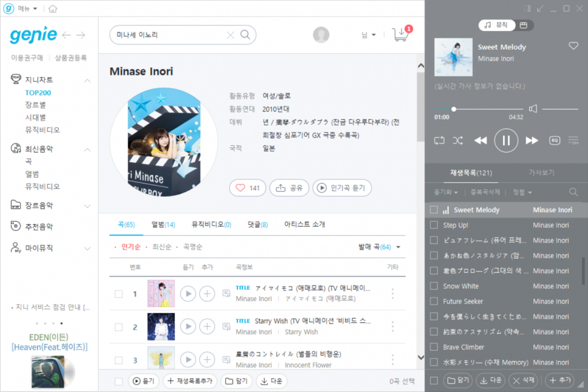Open the 메뉴 dropdown
The width and height of the screenshot is (588, 392).
tap(27, 8)
